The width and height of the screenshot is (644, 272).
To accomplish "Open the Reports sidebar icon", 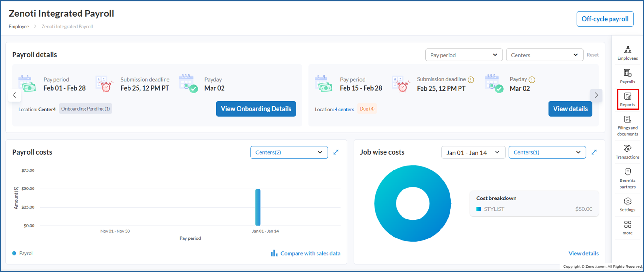I will (628, 100).
